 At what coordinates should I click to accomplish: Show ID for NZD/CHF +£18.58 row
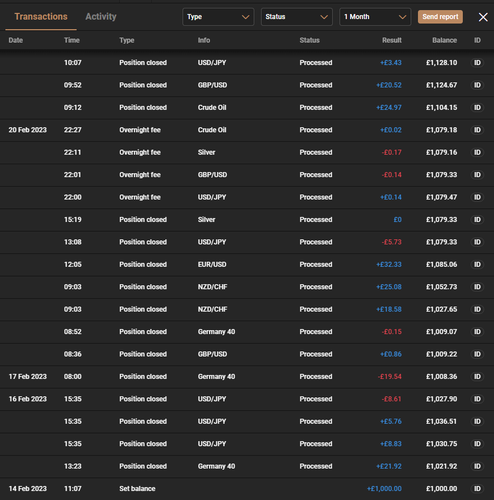477,309
